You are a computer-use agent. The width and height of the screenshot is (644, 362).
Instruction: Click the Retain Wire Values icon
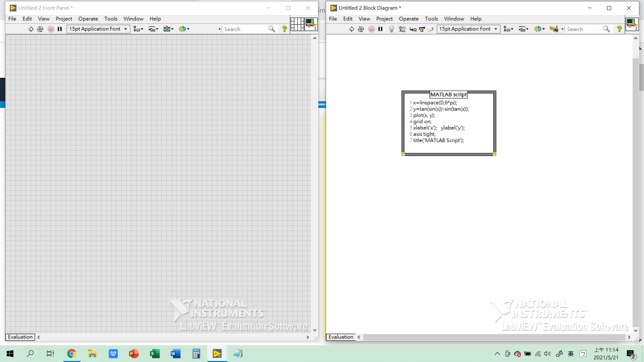tap(402, 29)
